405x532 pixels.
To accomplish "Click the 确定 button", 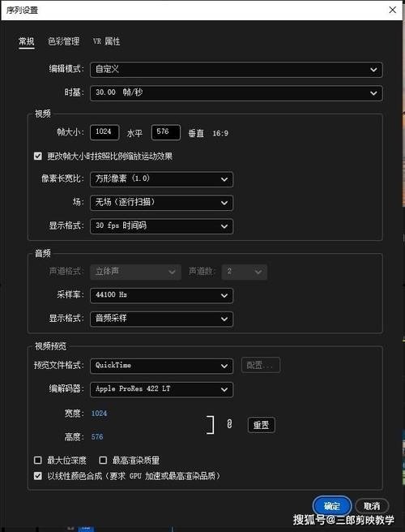I will click(332, 506).
